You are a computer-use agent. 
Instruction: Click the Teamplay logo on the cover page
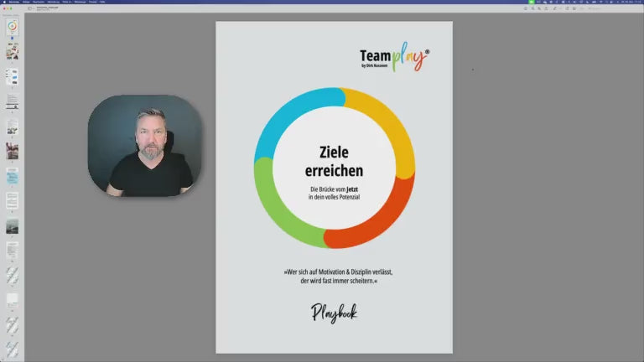tap(394, 59)
